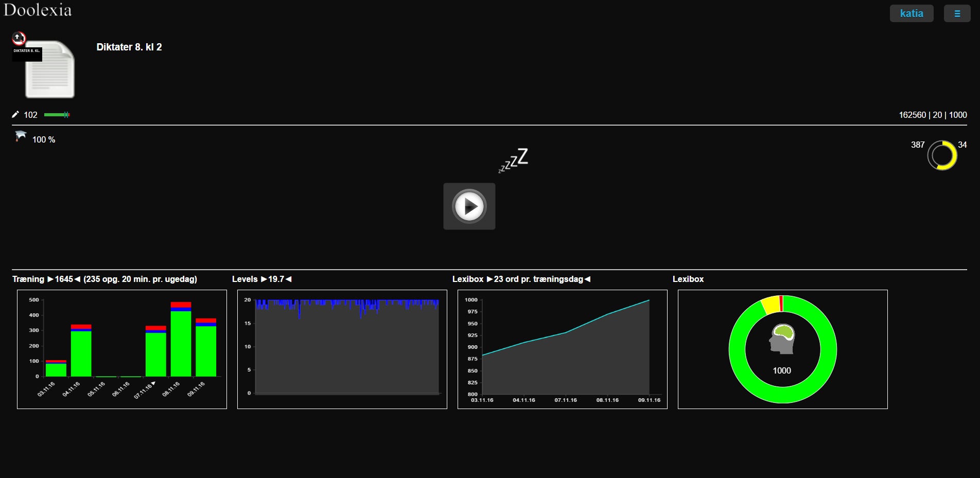Viewport: 980px width, 478px height.
Task: Click the 08.11.16 bar in Træning chart
Action: pos(181,339)
